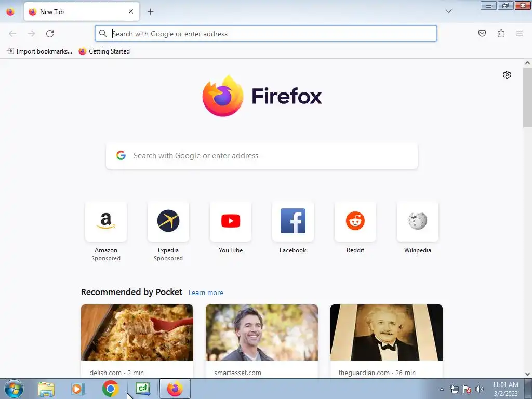Image resolution: width=532 pixels, height=399 pixels.
Task: Open the theguardian.com Pocket story thumbnail
Action: click(387, 332)
